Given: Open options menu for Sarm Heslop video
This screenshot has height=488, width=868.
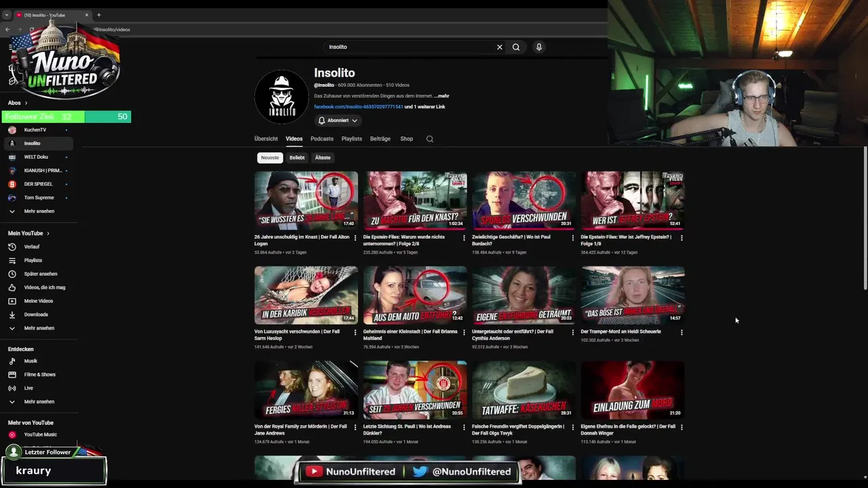Looking at the screenshot, I should tap(355, 332).
